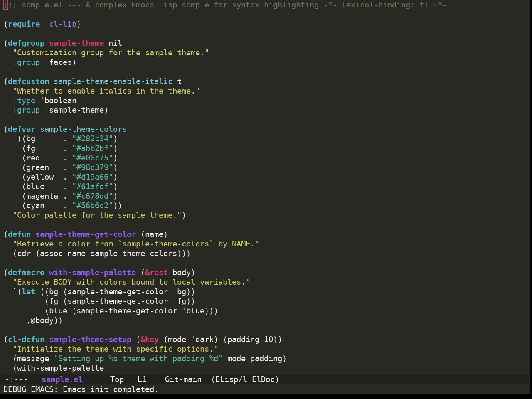Click the 'cdr' call in function body
This screenshot has width=532, height=399.
24,254
